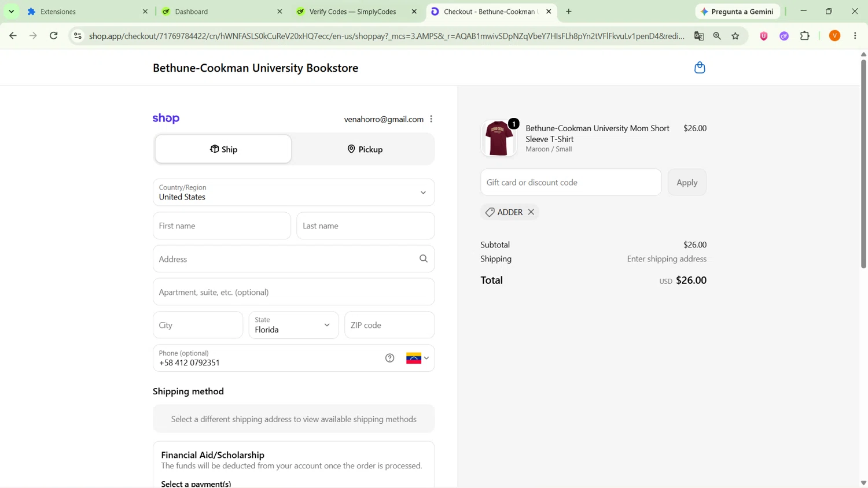This screenshot has width=868, height=488.
Task: Open the tab search dropdown
Action: click(x=12, y=12)
